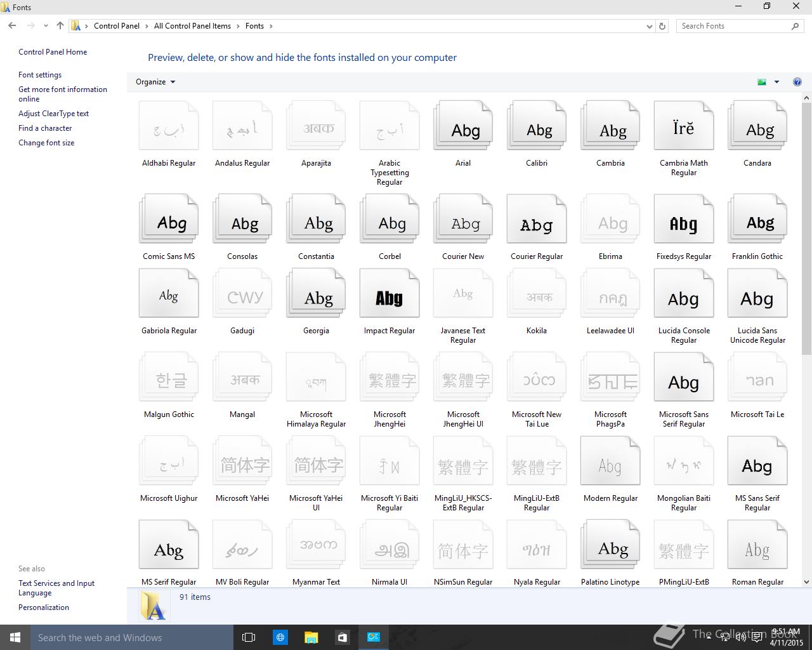Open Task View on the taskbar

tap(249, 637)
